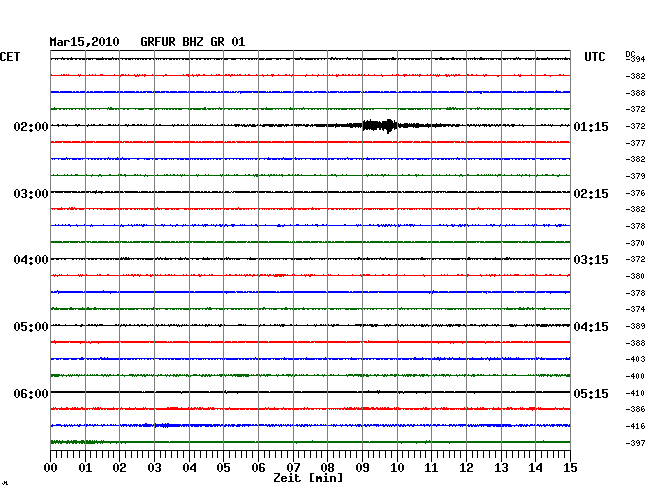Image resolution: width=650 pixels, height=494 pixels.
Task: Click DC offset value -376
Action: [635, 193]
